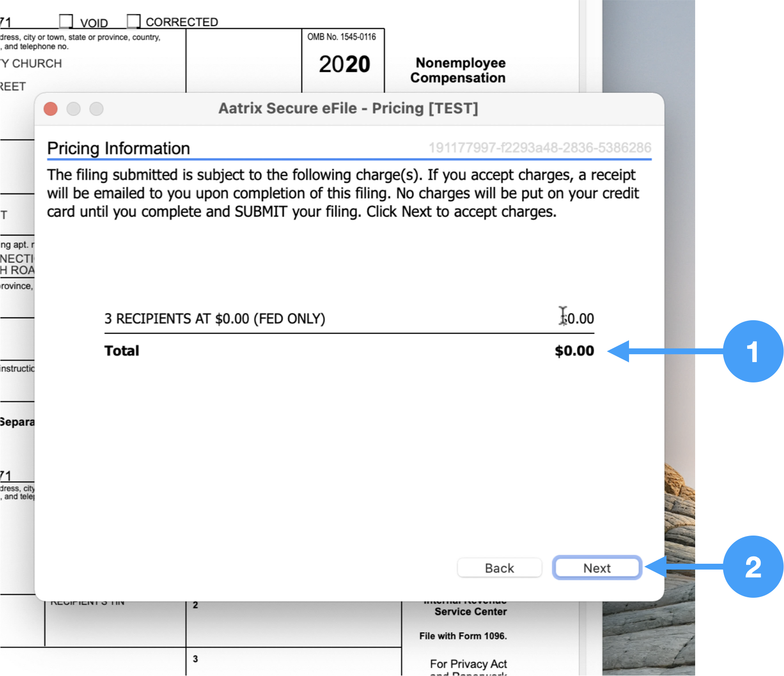This screenshot has height=676, width=784.
Task: Check the VOID checkbox on the form
Action: [66, 21]
